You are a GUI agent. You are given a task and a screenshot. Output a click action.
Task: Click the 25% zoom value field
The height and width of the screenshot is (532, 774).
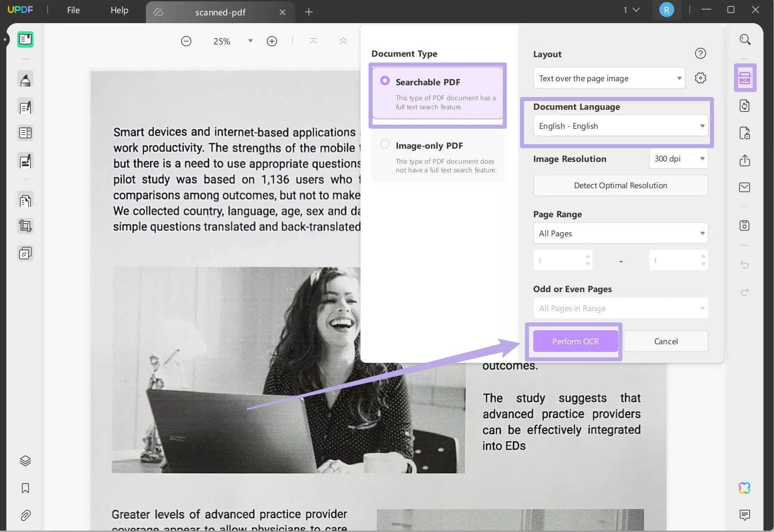pyautogui.click(x=222, y=41)
